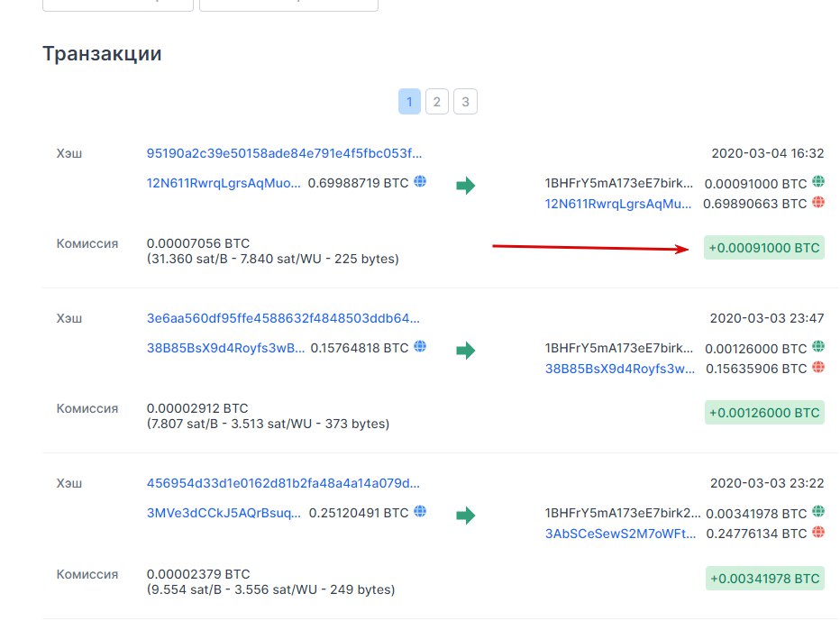The height and width of the screenshot is (621, 840).
Task: Select Комиссия label above 31.360 sat/B row
Action: pyautogui.click(x=87, y=243)
